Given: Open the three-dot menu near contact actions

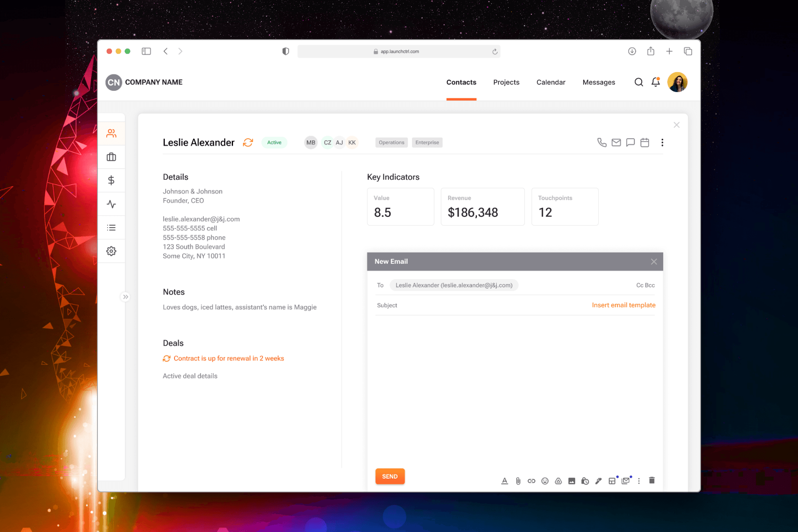Looking at the screenshot, I should tap(662, 142).
